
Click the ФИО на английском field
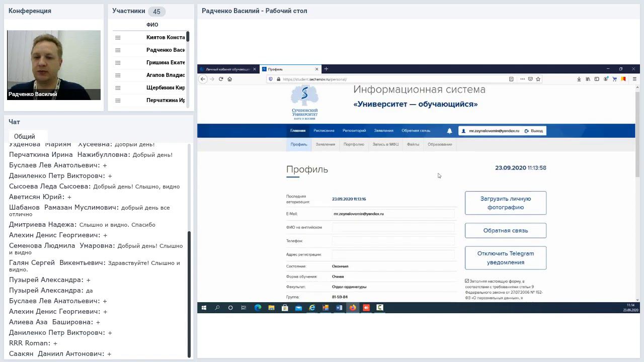(x=393, y=227)
